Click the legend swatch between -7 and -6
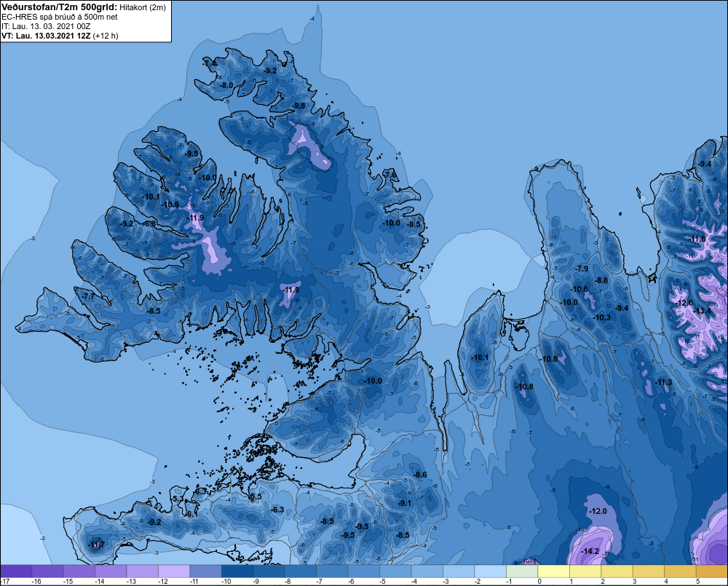Image resolution: width=728 pixels, height=586 pixels. point(332,571)
